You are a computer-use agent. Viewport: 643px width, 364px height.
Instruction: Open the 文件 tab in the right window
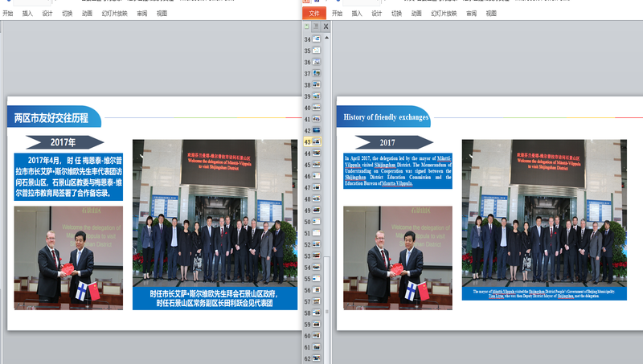314,13
